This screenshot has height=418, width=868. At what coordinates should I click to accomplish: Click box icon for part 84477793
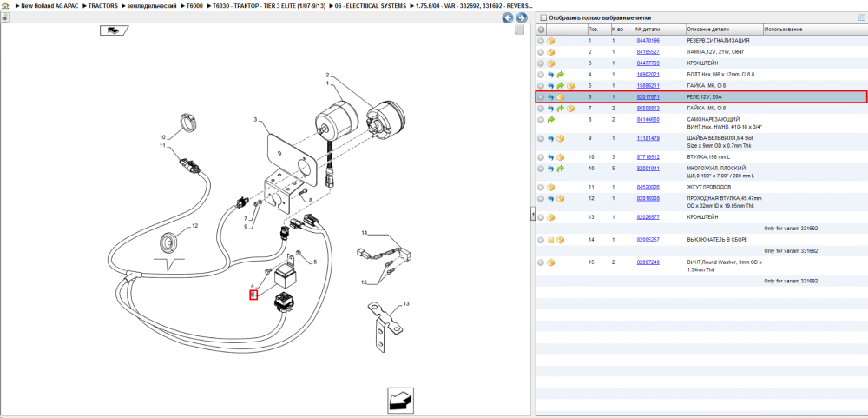pyautogui.click(x=551, y=63)
